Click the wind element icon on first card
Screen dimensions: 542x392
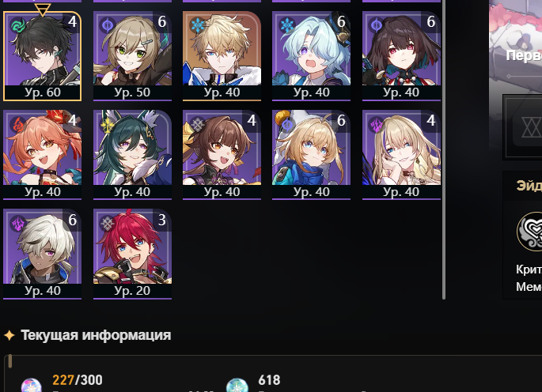click(x=18, y=25)
